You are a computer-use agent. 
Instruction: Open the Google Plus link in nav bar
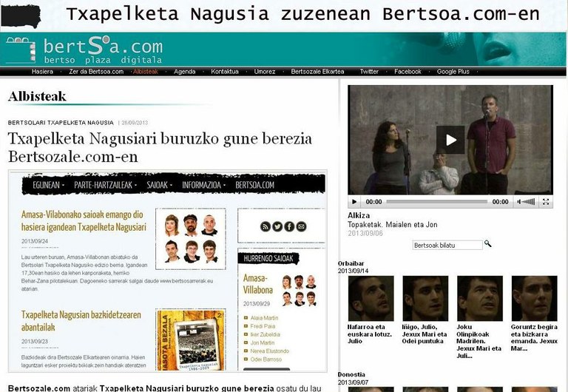[x=453, y=72]
